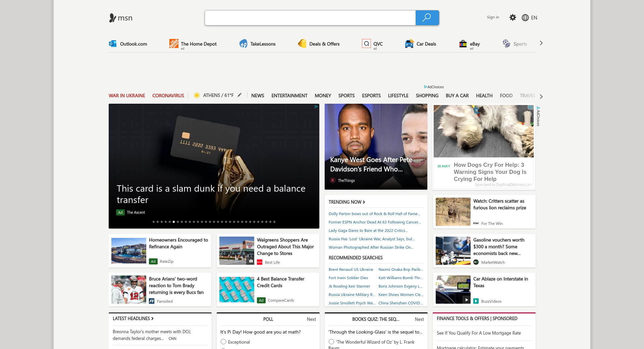Screen dimensions: 644x349
Task: Click the Home Depot logo icon
Action: [x=174, y=44]
